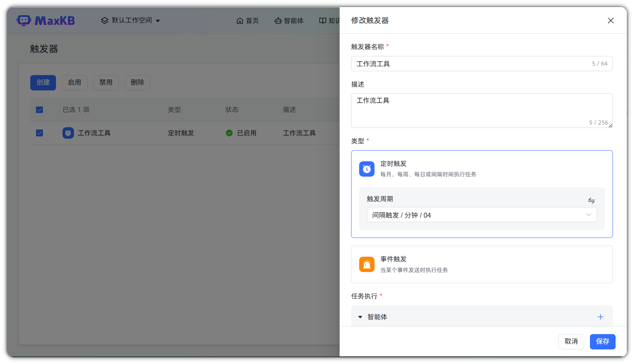Viewport: 634px width, 364px height.
Task: Click the 启用 enable button
Action: point(74,82)
